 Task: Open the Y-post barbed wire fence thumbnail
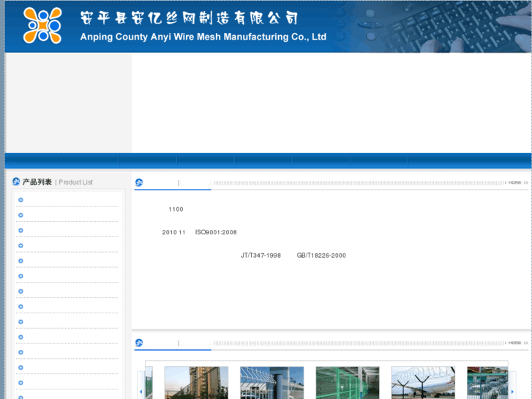pyautogui.click(x=422, y=383)
